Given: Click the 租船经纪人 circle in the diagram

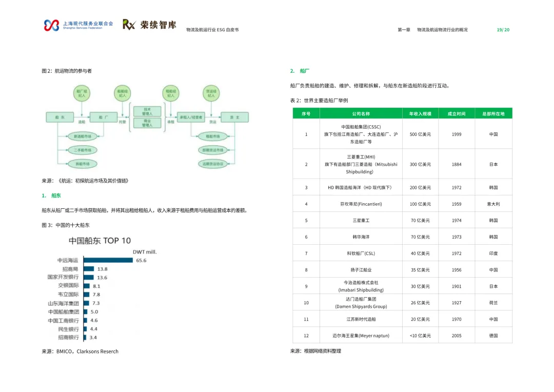Looking at the screenshot, I should click(x=171, y=93).
